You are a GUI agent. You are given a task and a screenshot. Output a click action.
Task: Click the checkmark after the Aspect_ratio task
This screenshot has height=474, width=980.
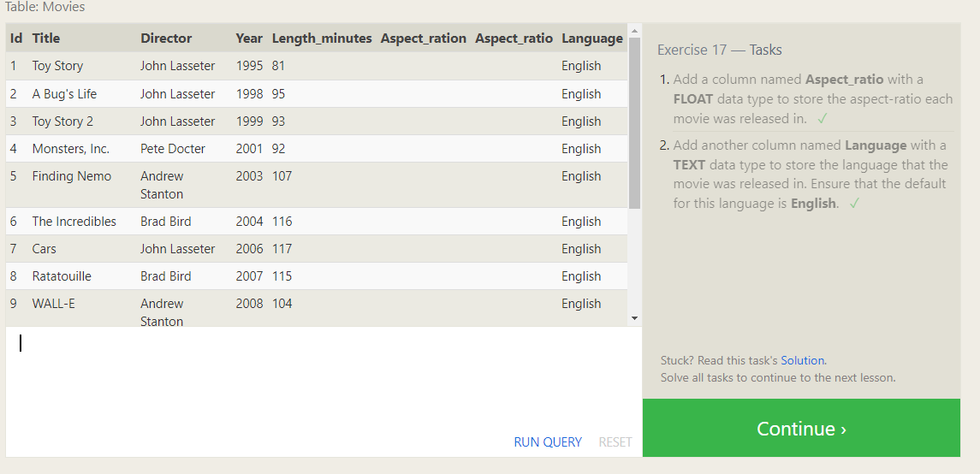click(822, 119)
